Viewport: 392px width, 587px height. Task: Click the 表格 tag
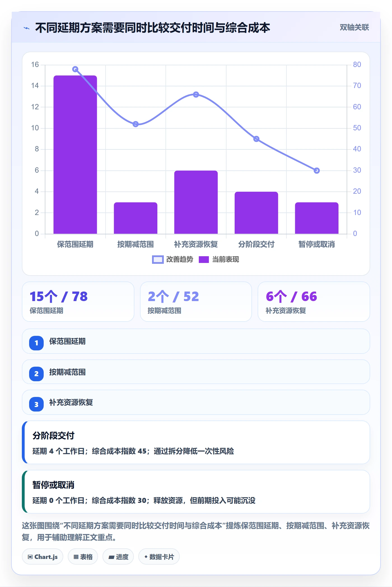[x=83, y=557]
